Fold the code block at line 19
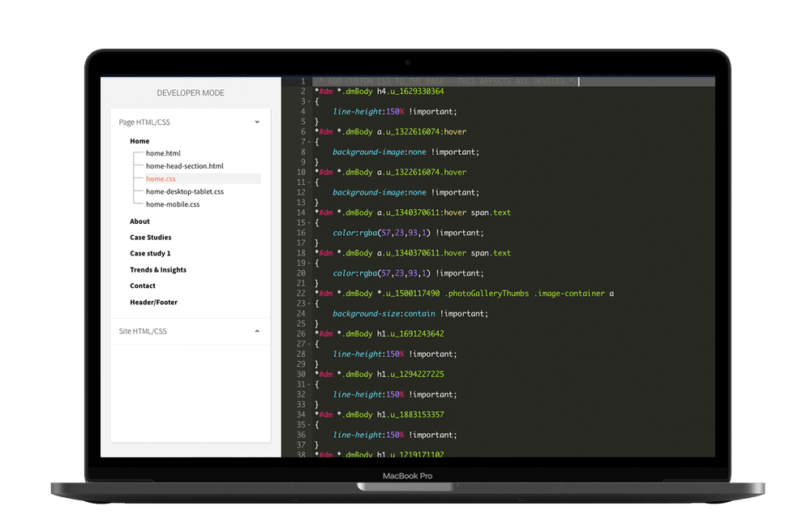This screenshot has height=532, width=811. [309, 263]
